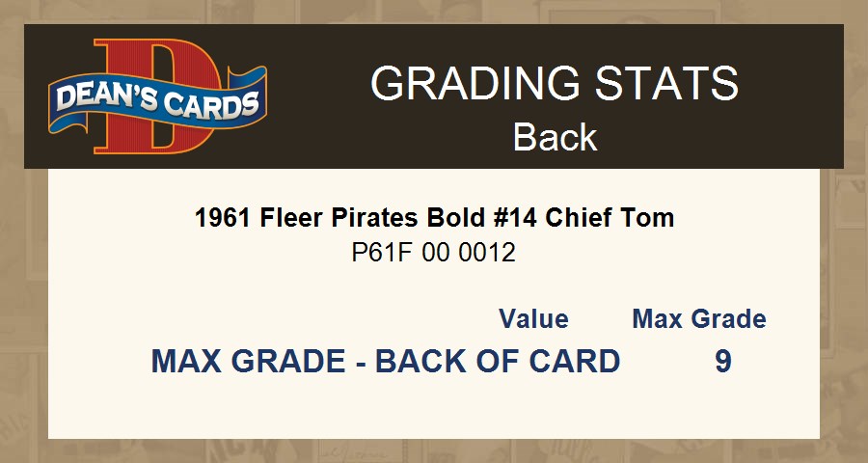Click the Chief Tom name in title
Viewport: 868px width, 463px height.
coord(610,218)
